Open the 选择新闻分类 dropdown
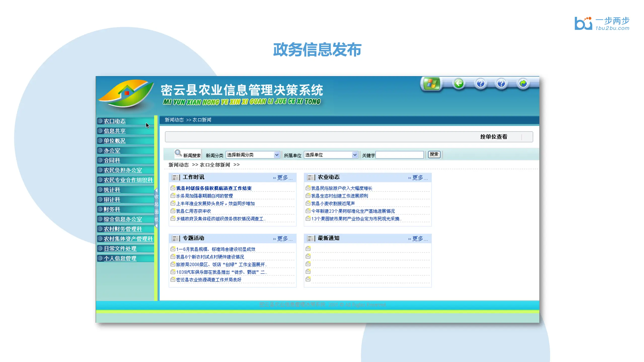Screen dimensions: 644x362 coord(277,155)
